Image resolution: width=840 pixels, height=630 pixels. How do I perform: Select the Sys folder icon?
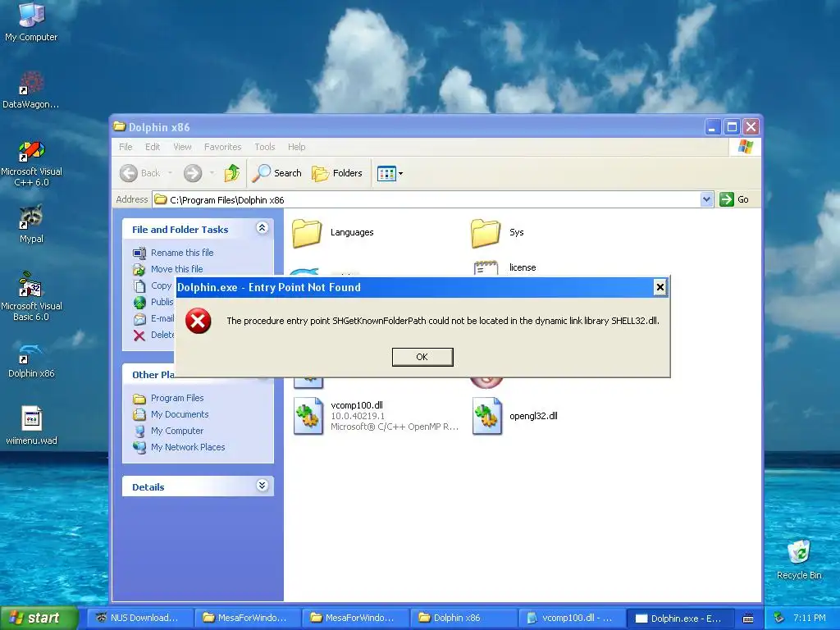coord(486,233)
